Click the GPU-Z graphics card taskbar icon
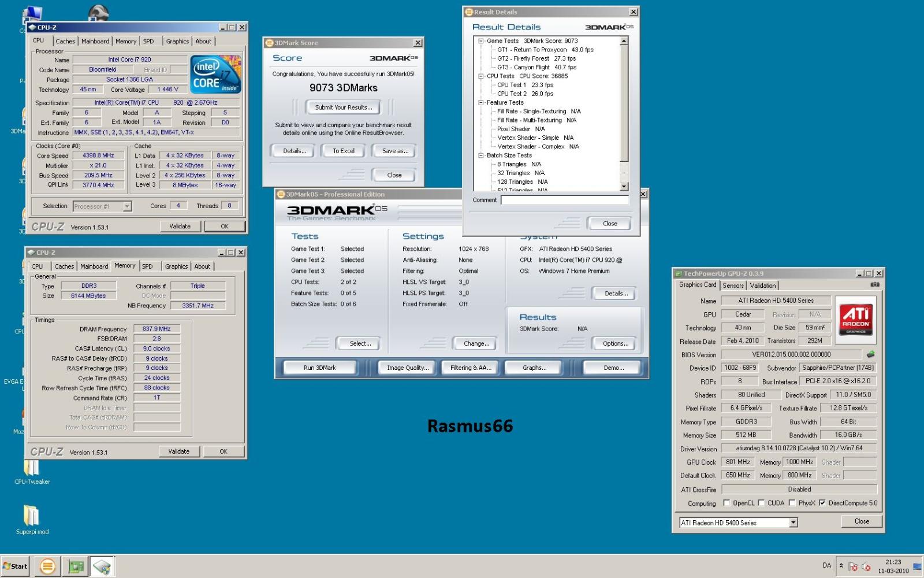Image resolution: width=924 pixels, height=578 pixels. [76, 566]
